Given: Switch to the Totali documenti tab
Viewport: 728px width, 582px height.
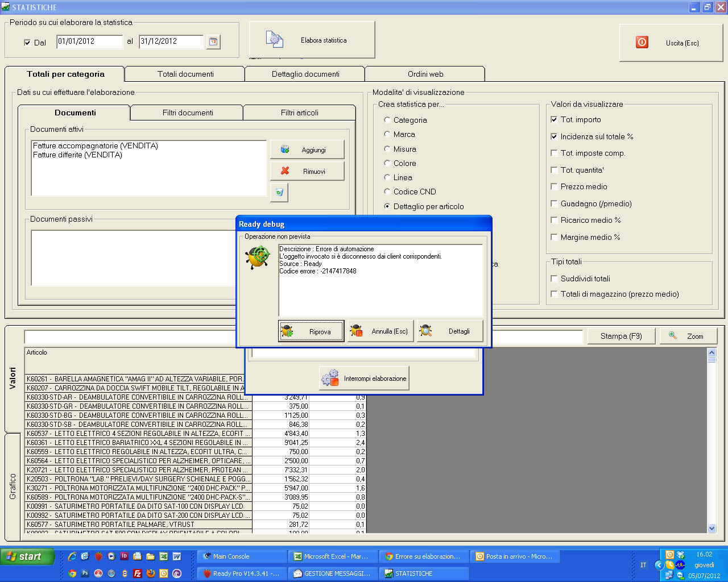Looking at the screenshot, I should tap(185, 74).
